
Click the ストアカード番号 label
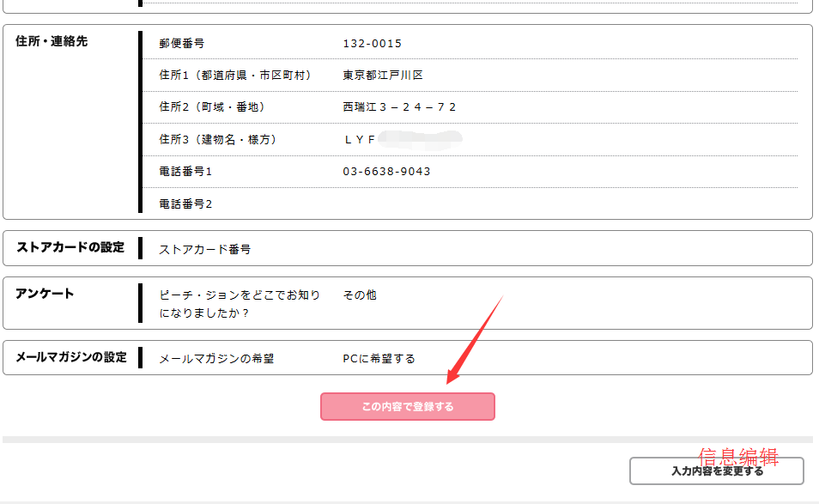pos(205,250)
